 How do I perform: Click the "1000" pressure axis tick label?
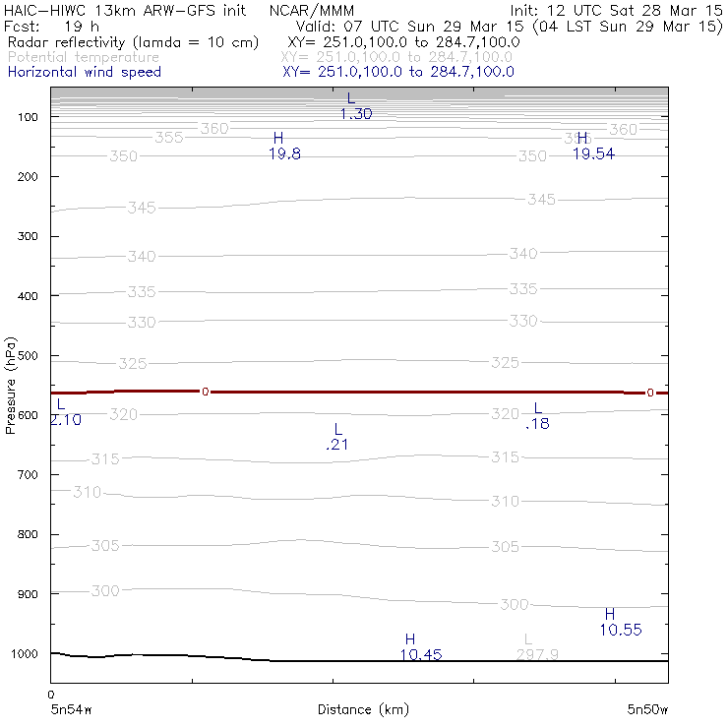pyautogui.click(x=25, y=653)
